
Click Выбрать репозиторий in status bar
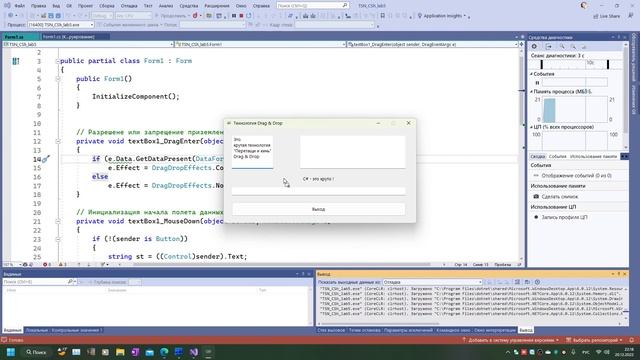coord(594,340)
